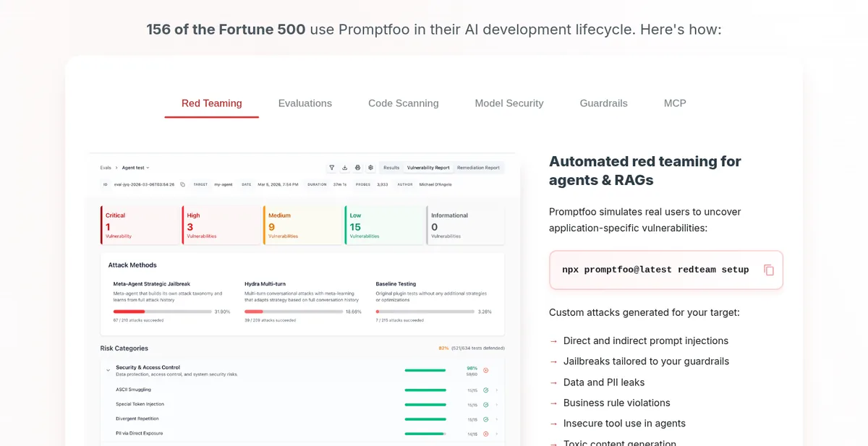Screen dimensions: 868x446
Task: Click the Medium vulnerabilities card
Action: tap(302, 226)
